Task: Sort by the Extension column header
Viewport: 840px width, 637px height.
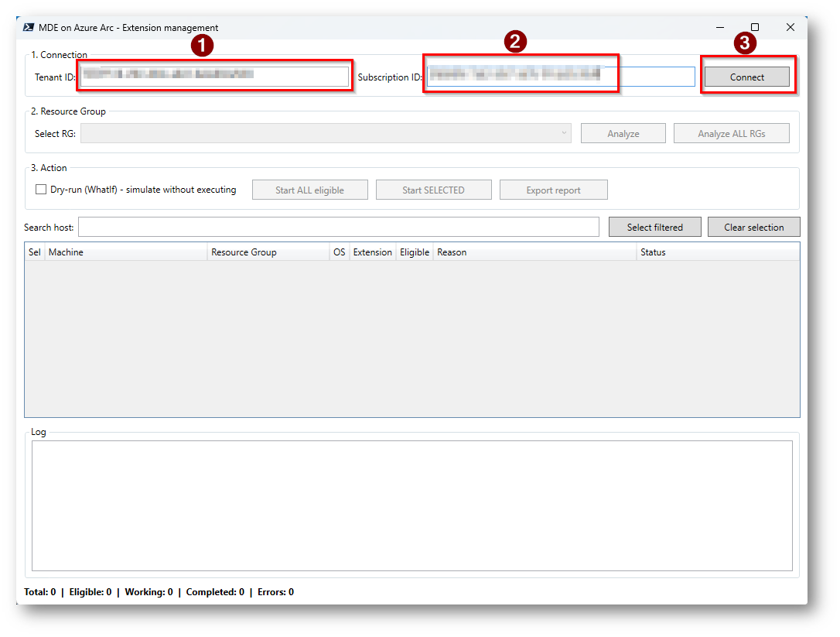Action: [372, 252]
